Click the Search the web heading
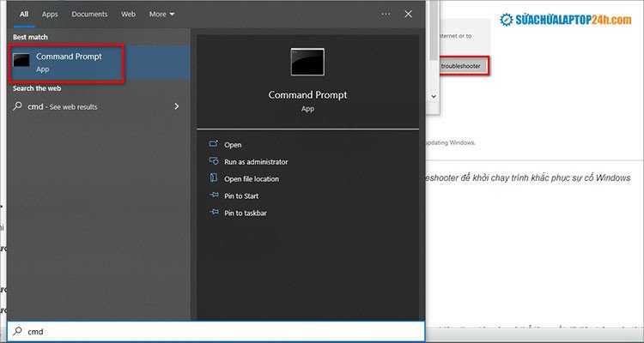This screenshot has height=343, width=644. coord(37,88)
